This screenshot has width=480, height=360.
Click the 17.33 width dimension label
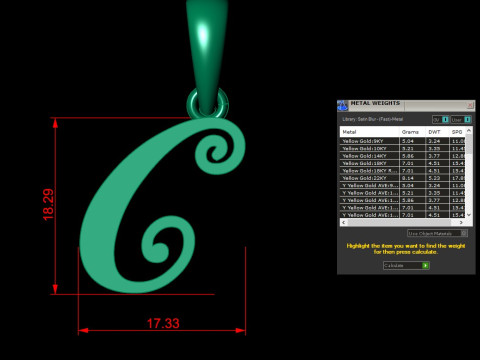pos(163,323)
